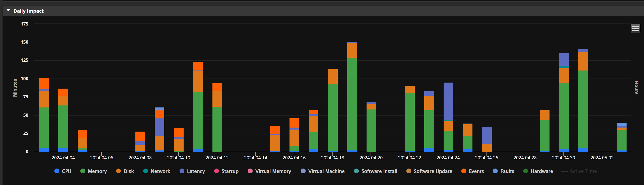
Task: Select the Daily Impact panel title
Action: click(28, 11)
